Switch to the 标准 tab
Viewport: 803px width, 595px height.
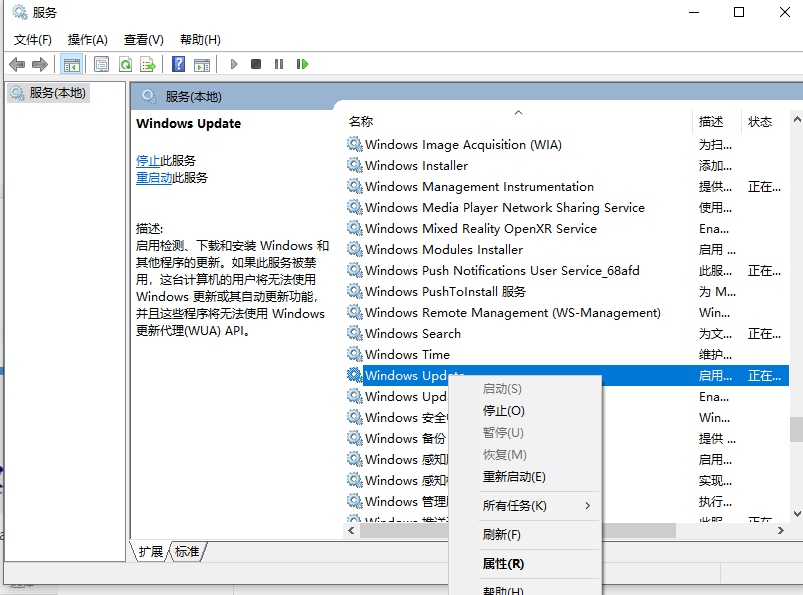187,552
